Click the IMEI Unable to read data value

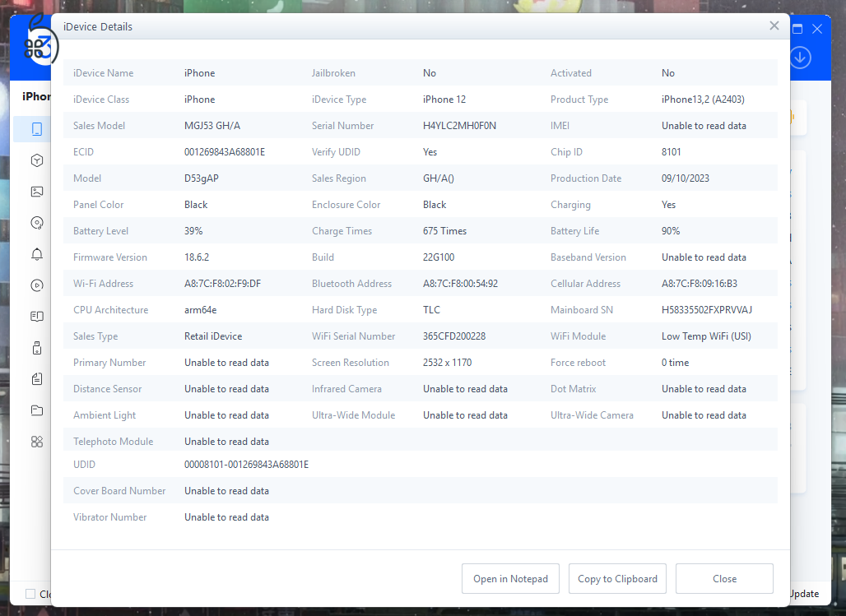pyautogui.click(x=704, y=126)
